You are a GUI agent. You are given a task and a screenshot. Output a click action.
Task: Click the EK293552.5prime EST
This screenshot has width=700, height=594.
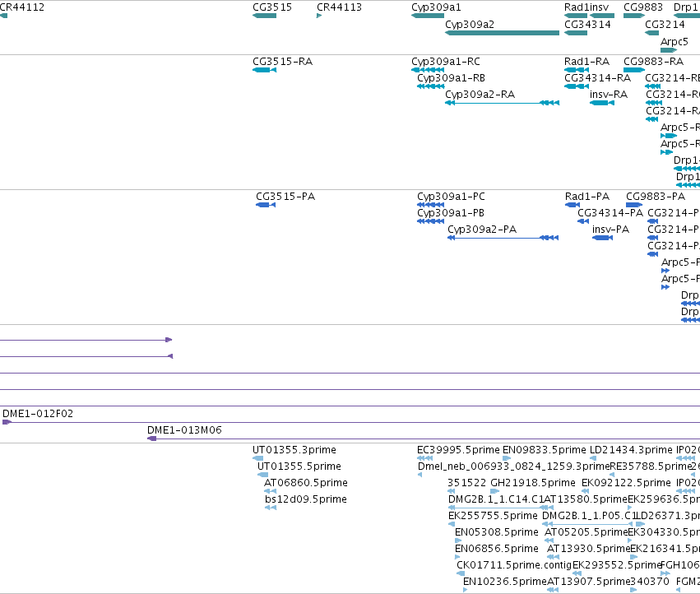pyautogui.click(x=577, y=574)
